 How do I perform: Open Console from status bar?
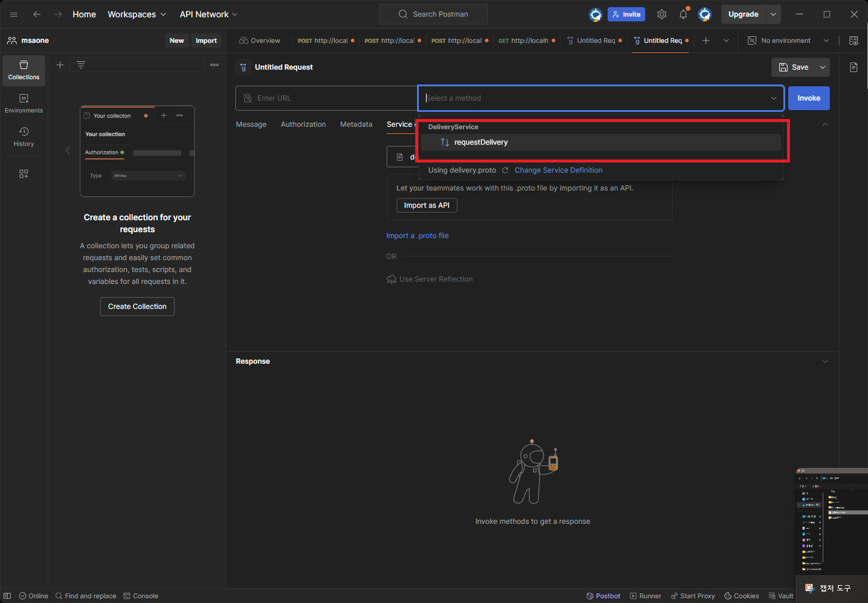tap(141, 596)
